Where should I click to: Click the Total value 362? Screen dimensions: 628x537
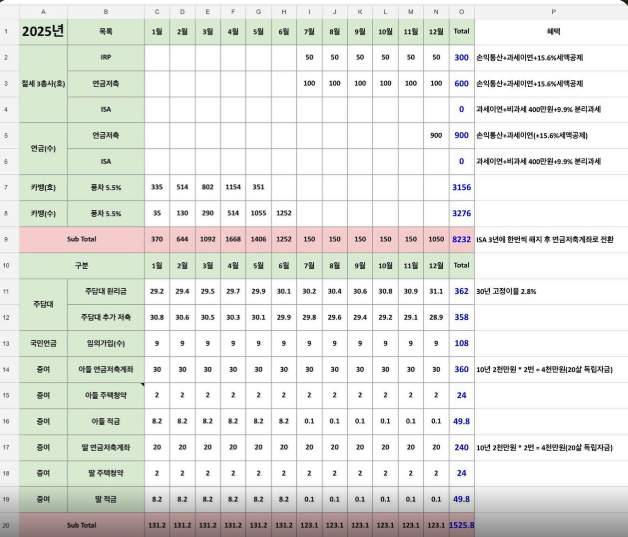pos(461,291)
